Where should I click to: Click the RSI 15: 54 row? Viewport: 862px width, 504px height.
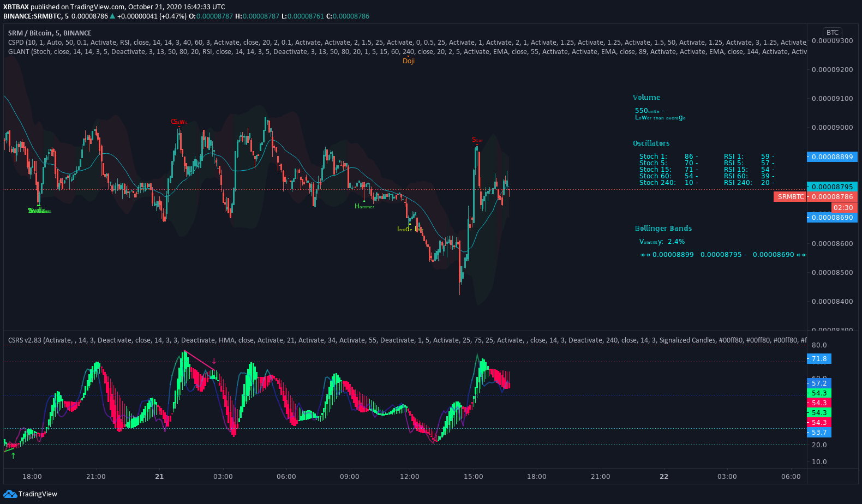click(x=749, y=170)
